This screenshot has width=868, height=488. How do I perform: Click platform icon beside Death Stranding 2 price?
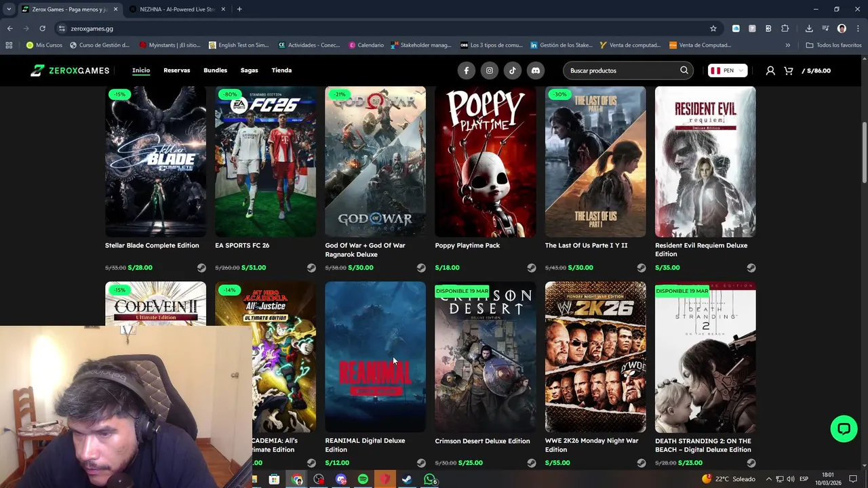751,463
